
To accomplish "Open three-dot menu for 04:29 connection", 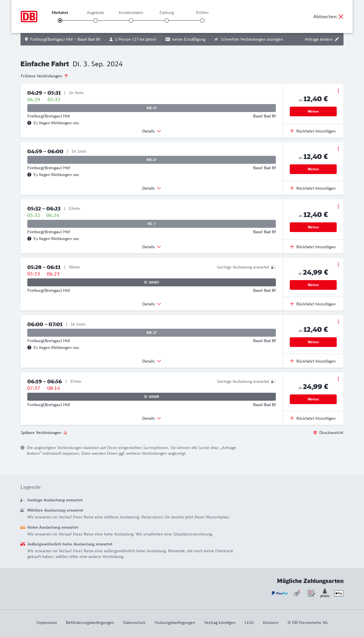I will [x=338, y=91].
